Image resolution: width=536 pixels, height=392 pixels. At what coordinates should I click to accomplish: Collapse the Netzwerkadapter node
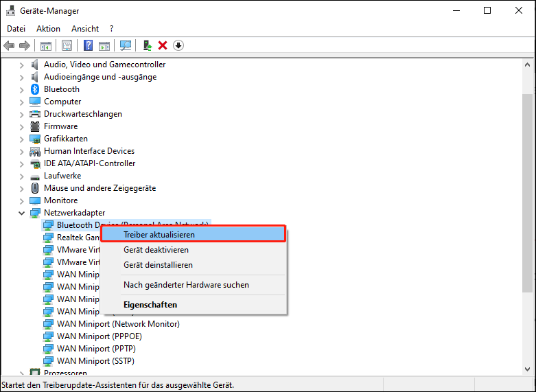pyautogui.click(x=21, y=213)
